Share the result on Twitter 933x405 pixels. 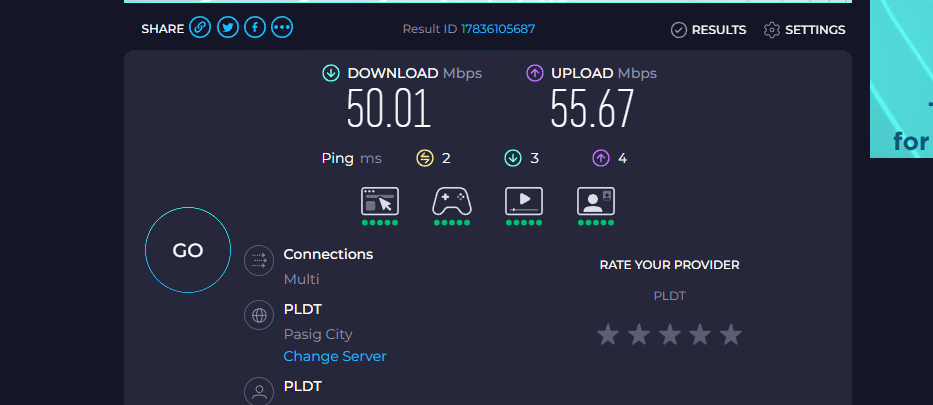(227, 27)
